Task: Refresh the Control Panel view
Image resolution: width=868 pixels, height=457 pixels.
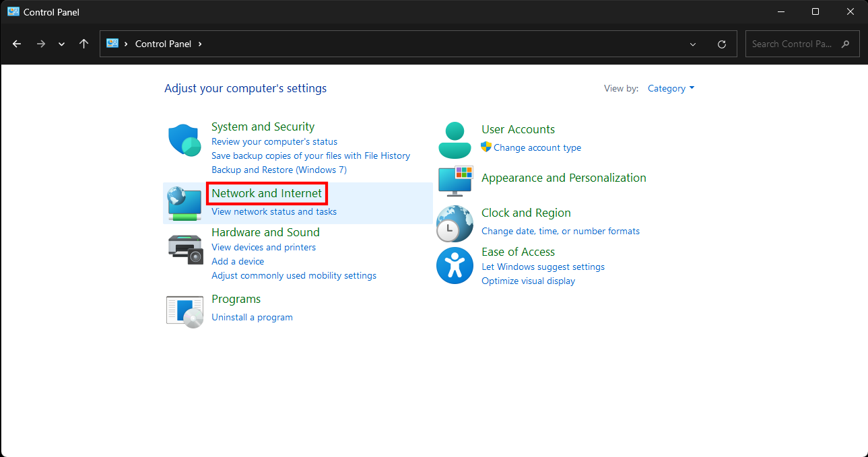Action: (x=722, y=44)
